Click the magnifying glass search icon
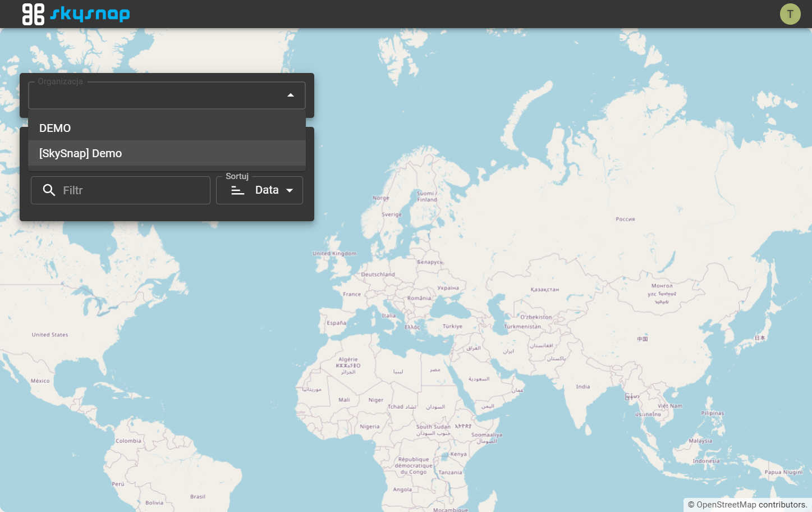The width and height of the screenshot is (812, 512). click(49, 190)
